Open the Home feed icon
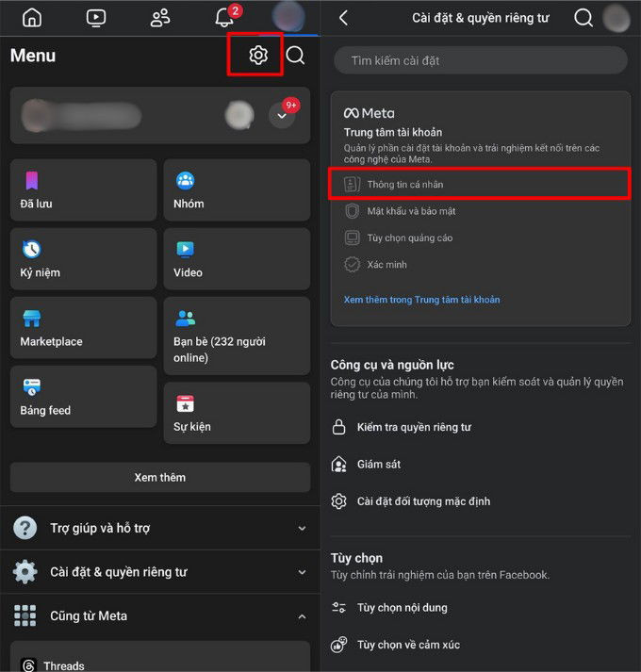 point(32,17)
